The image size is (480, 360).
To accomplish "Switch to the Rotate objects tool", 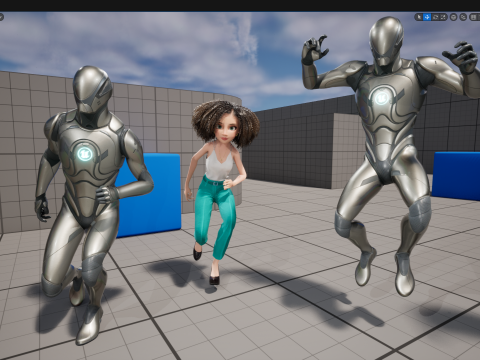I will click(435, 17).
